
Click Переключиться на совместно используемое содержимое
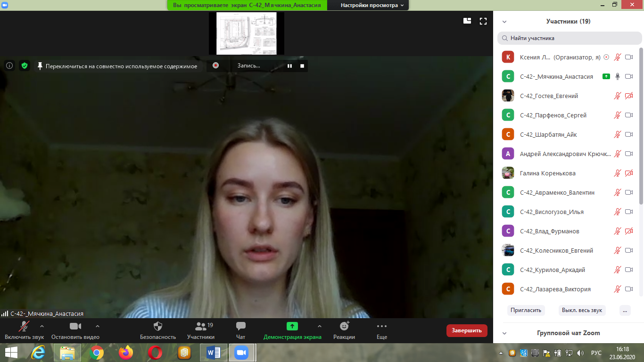[x=117, y=66]
